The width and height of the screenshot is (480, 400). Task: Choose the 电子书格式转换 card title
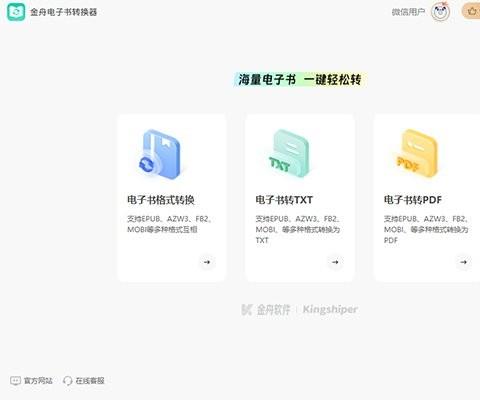pos(161,200)
